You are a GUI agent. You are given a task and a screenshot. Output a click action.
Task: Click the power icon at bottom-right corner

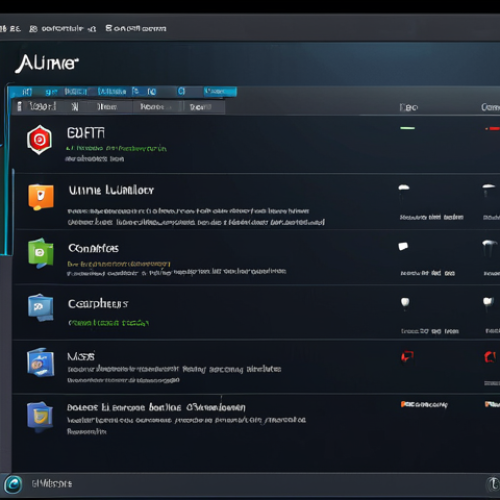(x=494, y=484)
